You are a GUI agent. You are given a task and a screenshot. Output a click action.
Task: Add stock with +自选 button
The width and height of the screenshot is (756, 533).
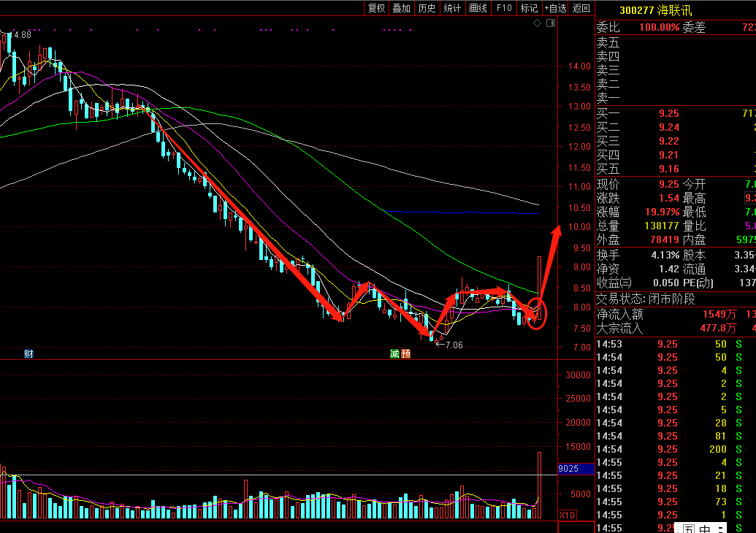click(x=555, y=8)
